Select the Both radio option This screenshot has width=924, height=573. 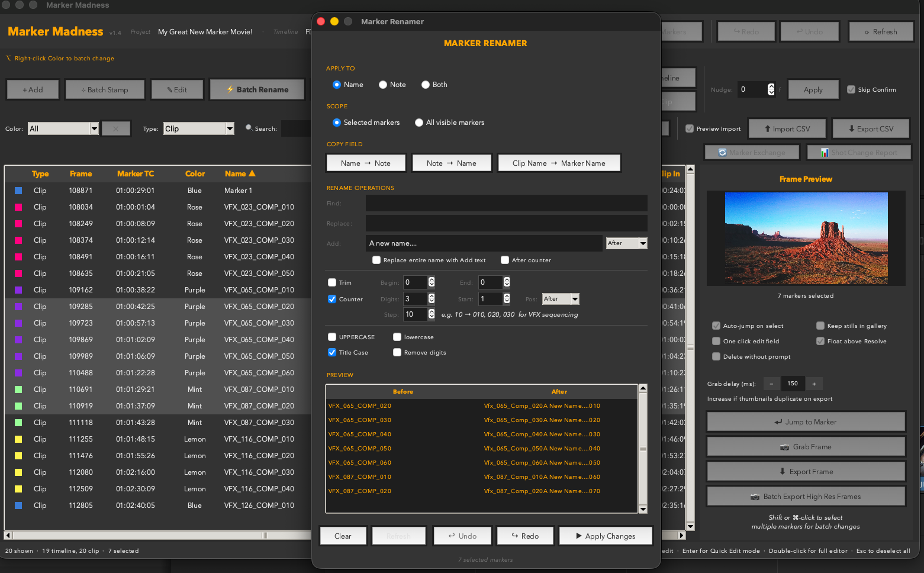click(x=425, y=85)
